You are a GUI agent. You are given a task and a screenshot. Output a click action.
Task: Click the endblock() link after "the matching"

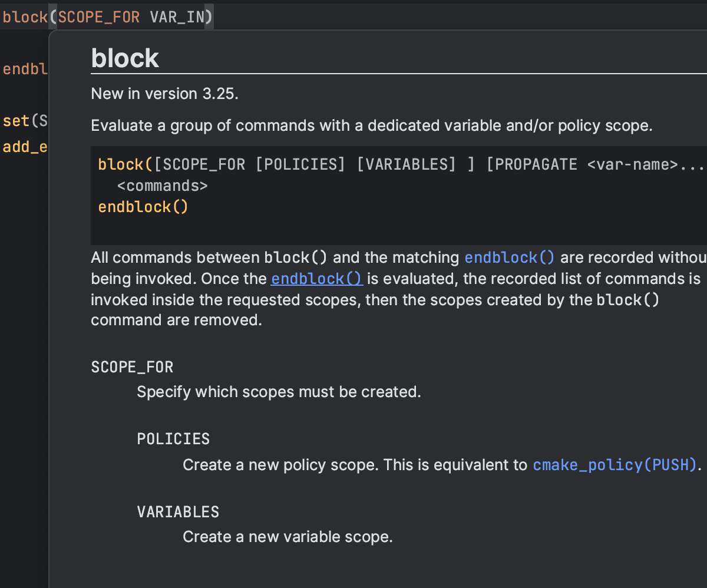(509, 258)
